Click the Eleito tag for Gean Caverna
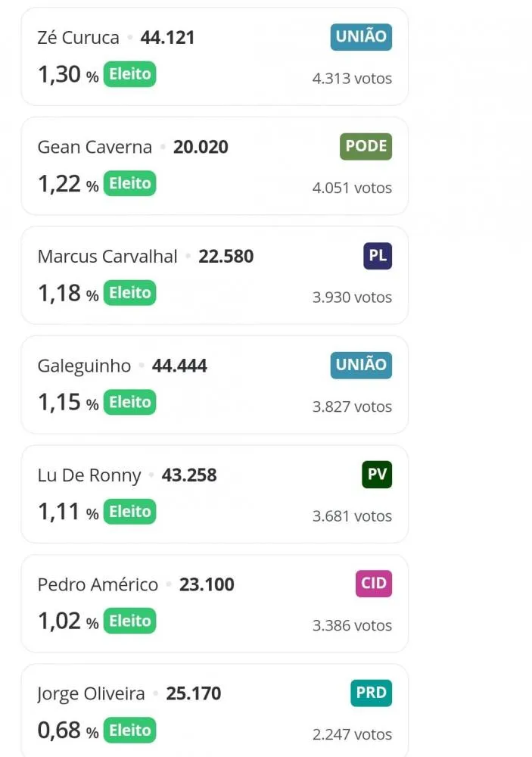The height and width of the screenshot is (757, 532). pos(130,183)
